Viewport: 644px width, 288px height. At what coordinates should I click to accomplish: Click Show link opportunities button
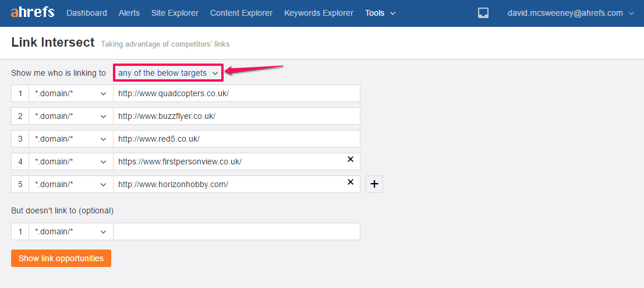pyautogui.click(x=61, y=258)
